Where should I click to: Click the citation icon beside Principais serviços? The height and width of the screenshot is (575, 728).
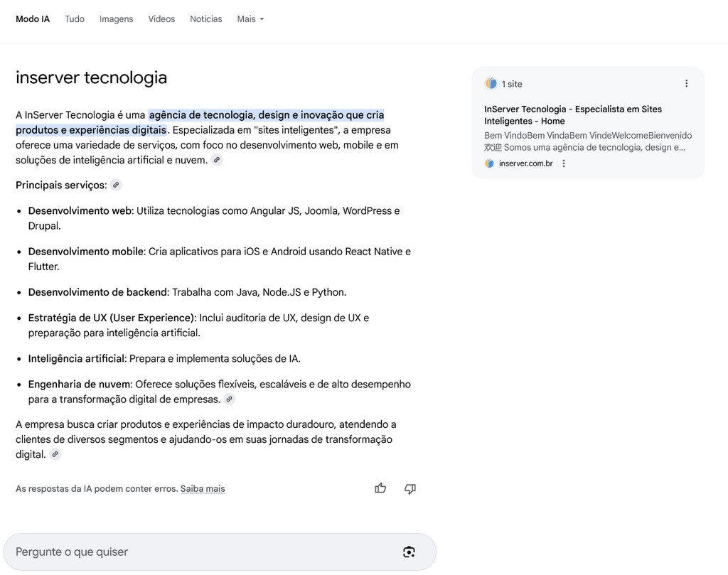(x=115, y=184)
